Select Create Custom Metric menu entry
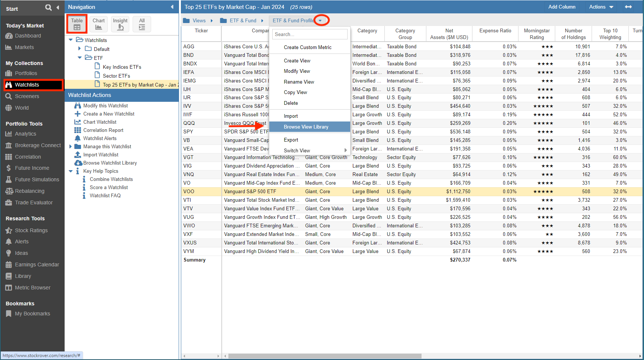644x360 pixels. point(308,47)
